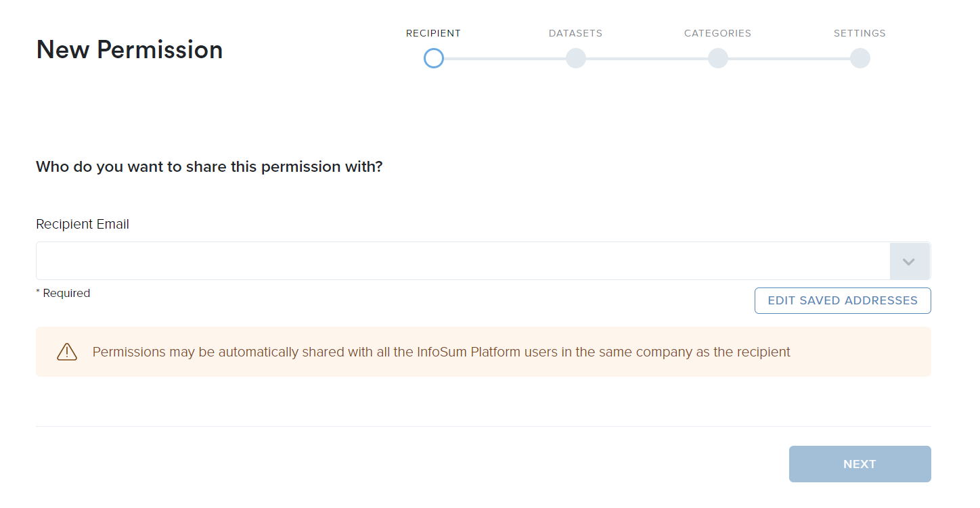Screen dimensions: 980x508
Task: Click progress line between Recipient and Datasets
Action: 505,59
